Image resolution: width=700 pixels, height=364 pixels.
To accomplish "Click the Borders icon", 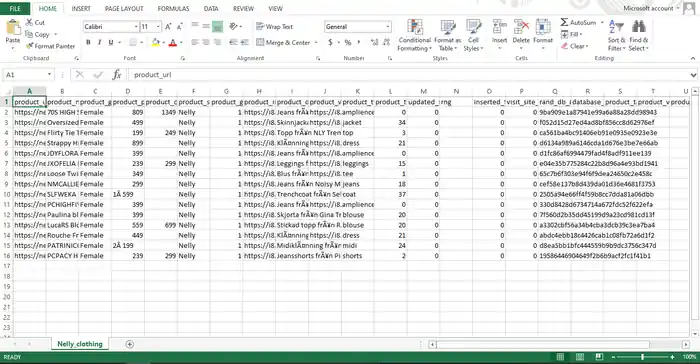I will tap(133, 42).
